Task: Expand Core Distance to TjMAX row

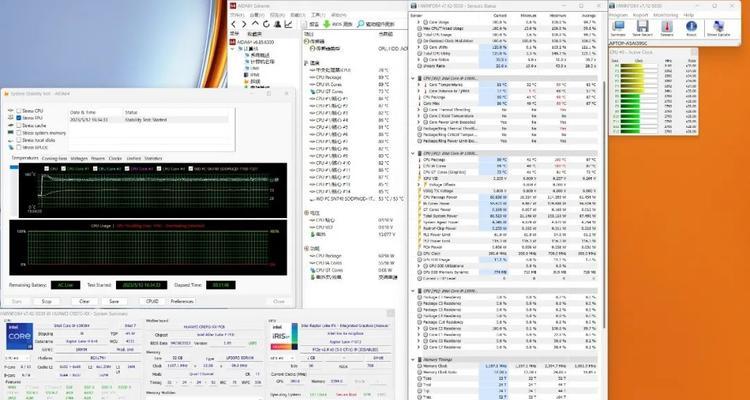Action: coord(419,91)
